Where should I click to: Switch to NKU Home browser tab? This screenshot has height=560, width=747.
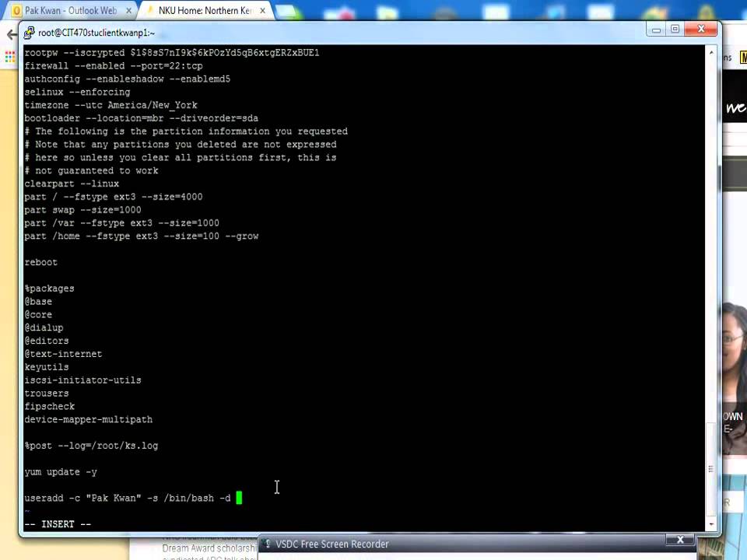pyautogui.click(x=205, y=10)
